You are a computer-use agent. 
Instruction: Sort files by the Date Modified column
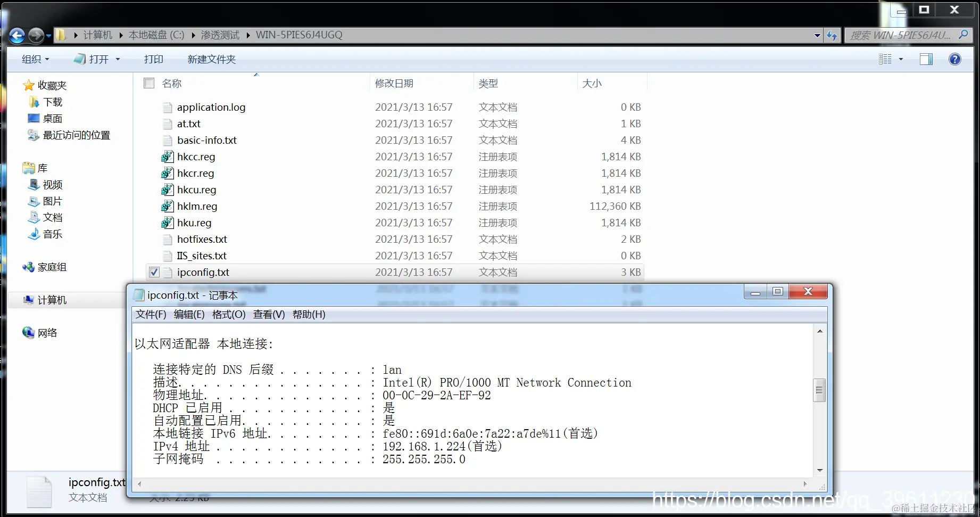click(394, 83)
